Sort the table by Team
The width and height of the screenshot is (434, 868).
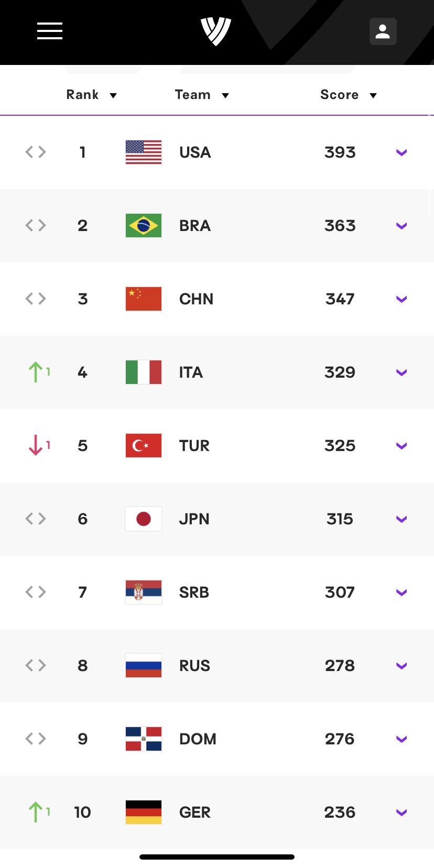(x=202, y=95)
